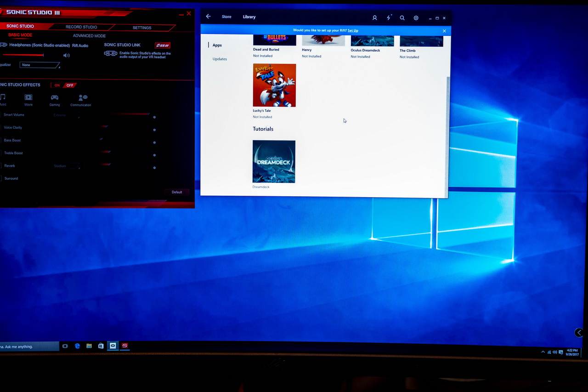Open the Oculus notifications lightning icon

389,18
